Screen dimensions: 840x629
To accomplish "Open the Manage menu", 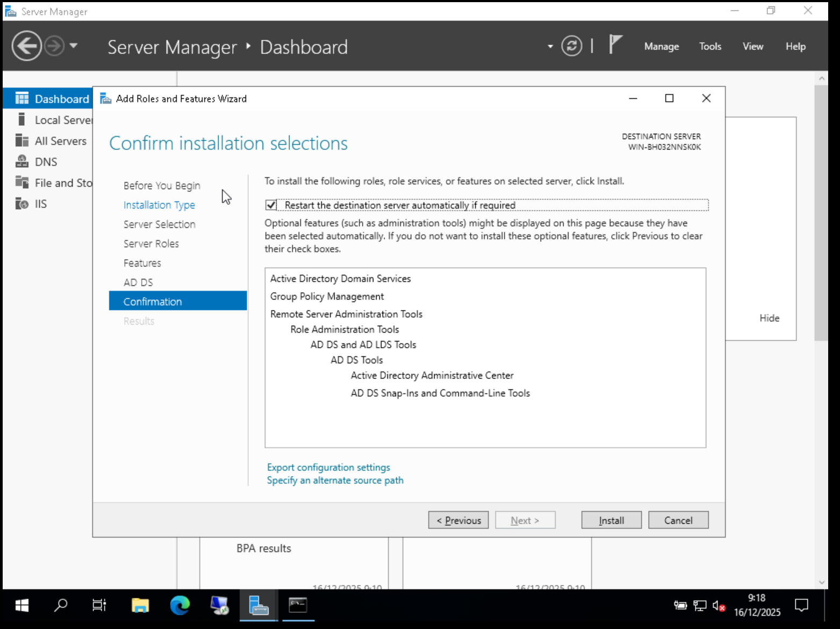I will 661,46.
